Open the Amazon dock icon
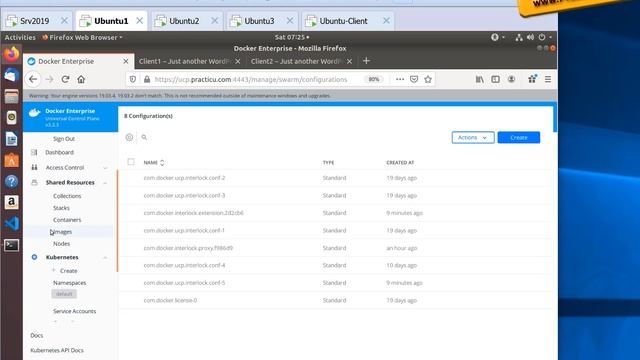640x360 pixels. coord(11,202)
